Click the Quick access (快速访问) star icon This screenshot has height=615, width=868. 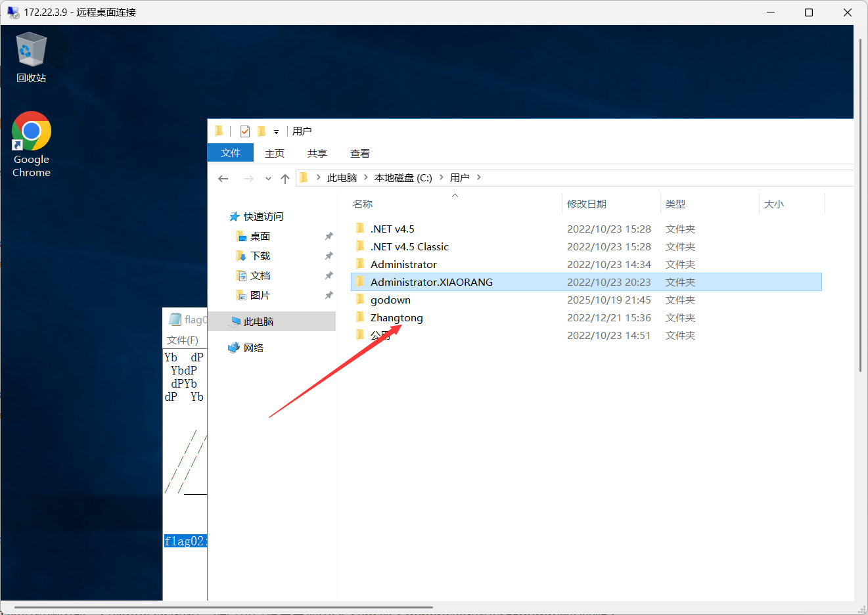click(234, 217)
